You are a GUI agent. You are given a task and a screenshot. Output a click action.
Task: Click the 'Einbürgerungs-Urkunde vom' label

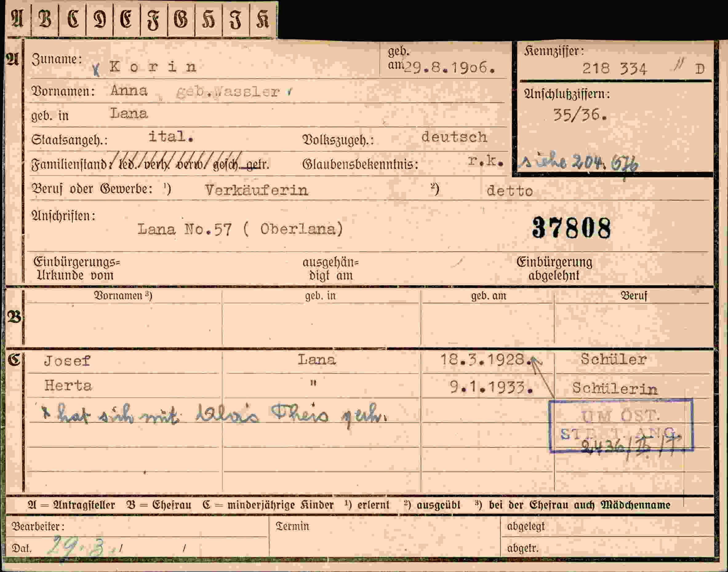[x=77, y=268]
